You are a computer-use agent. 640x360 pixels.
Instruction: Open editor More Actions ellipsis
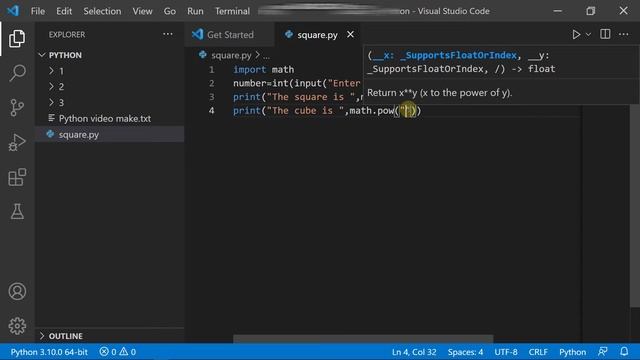[x=624, y=34]
